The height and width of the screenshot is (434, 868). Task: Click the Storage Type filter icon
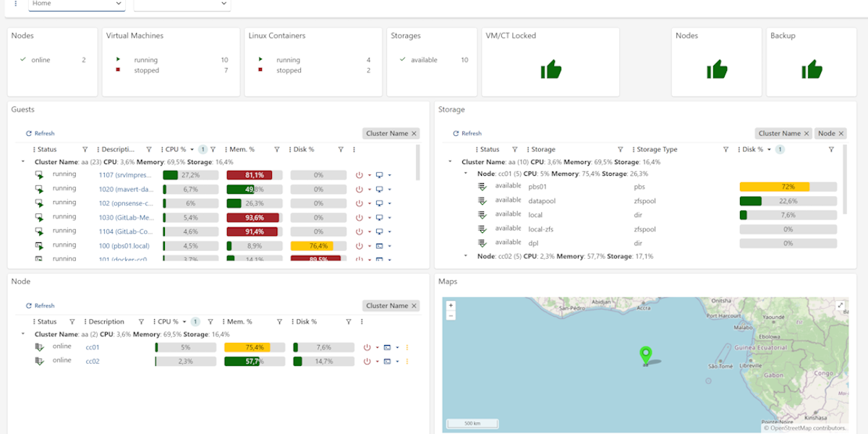coord(726,150)
